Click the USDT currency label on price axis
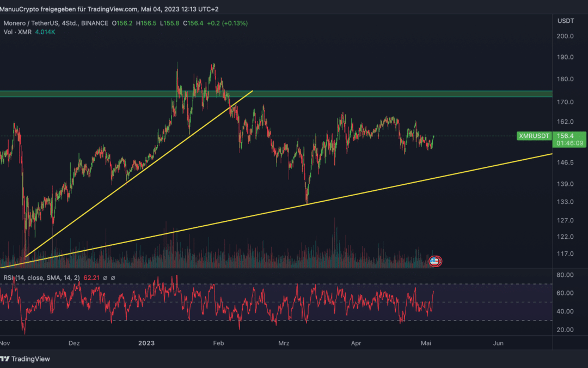588x368 pixels. 566,21
